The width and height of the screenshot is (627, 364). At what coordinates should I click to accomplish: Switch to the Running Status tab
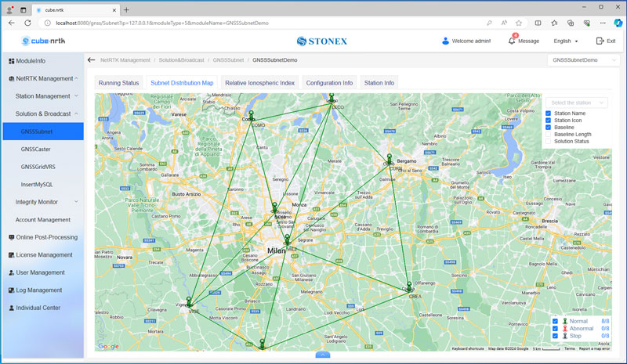tap(118, 82)
